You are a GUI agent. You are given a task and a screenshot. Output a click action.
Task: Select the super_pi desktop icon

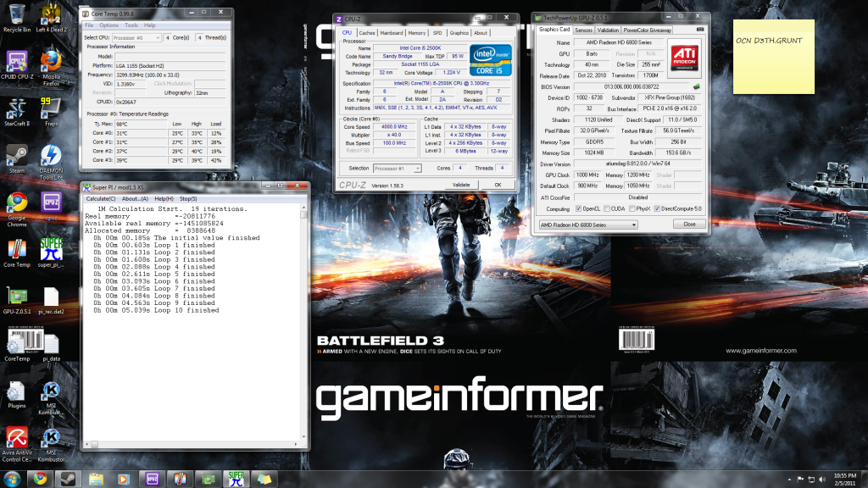[x=51, y=253]
